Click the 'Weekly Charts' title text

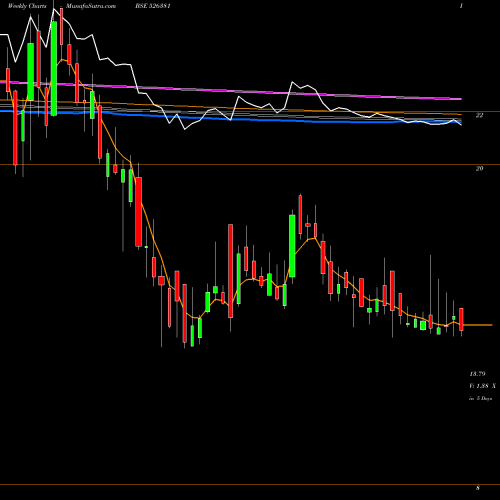click(x=27, y=6)
